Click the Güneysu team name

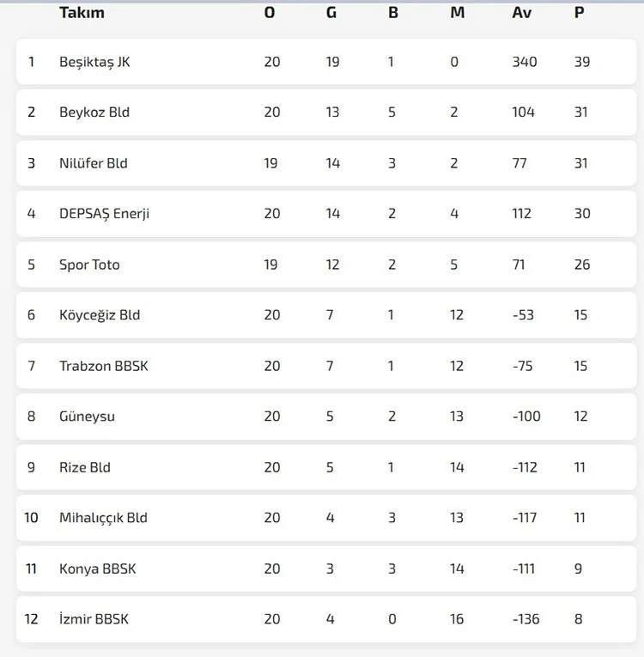click(x=87, y=417)
